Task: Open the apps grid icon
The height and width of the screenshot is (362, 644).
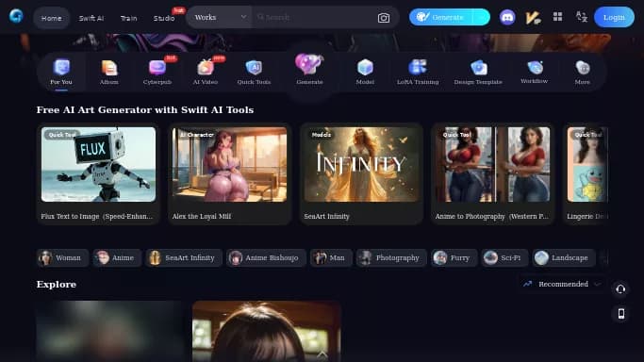Action: 557,17
